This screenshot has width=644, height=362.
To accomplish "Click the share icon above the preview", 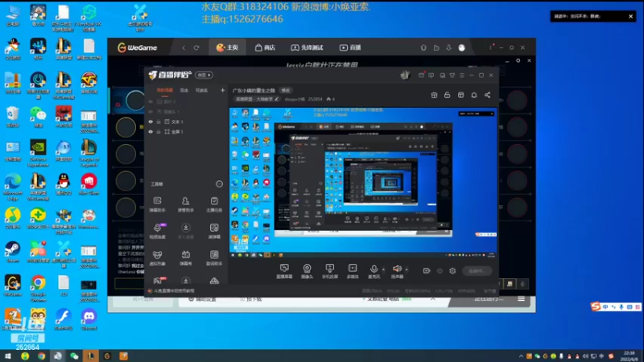I will click(x=487, y=95).
